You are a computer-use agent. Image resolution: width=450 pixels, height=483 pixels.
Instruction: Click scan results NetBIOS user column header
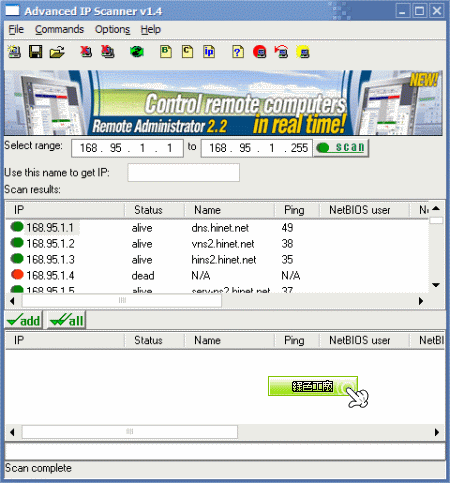click(x=364, y=210)
